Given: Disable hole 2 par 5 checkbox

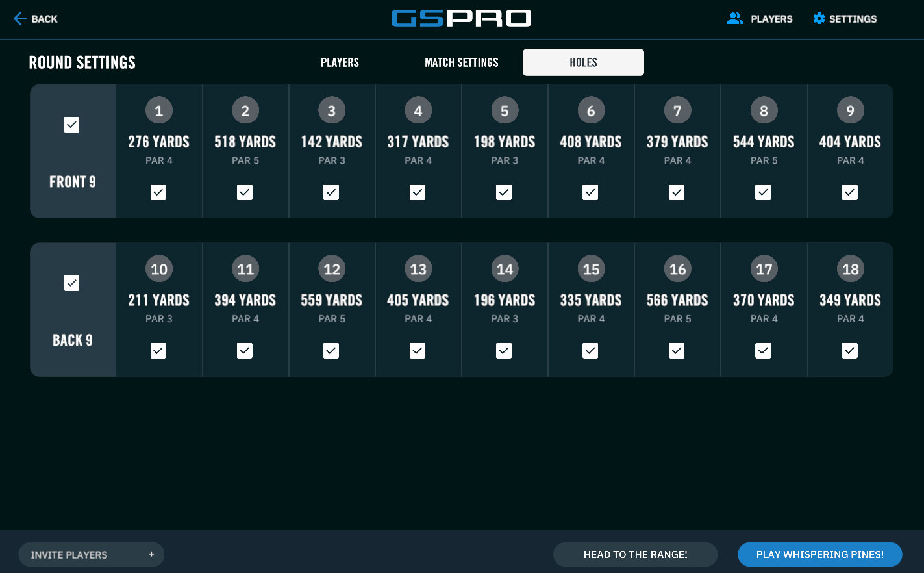Looking at the screenshot, I should click(x=245, y=192).
